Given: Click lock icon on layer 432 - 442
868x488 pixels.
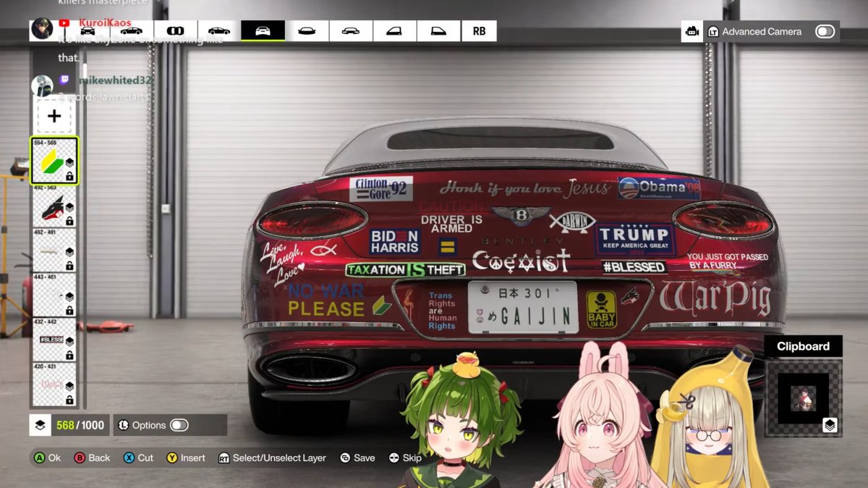Looking at the screenshot, I should (69, 355).
